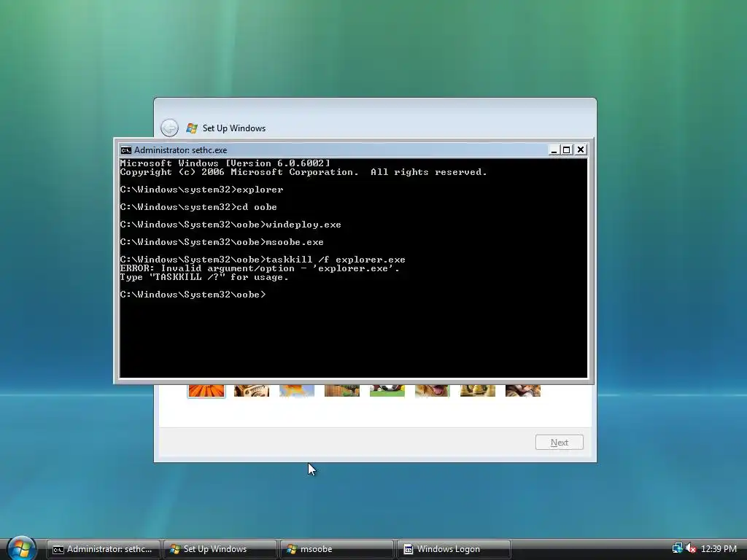Click the 'msoobe.exe' command line
Screen dimensions: 747x560
click(x=222, y=242)
